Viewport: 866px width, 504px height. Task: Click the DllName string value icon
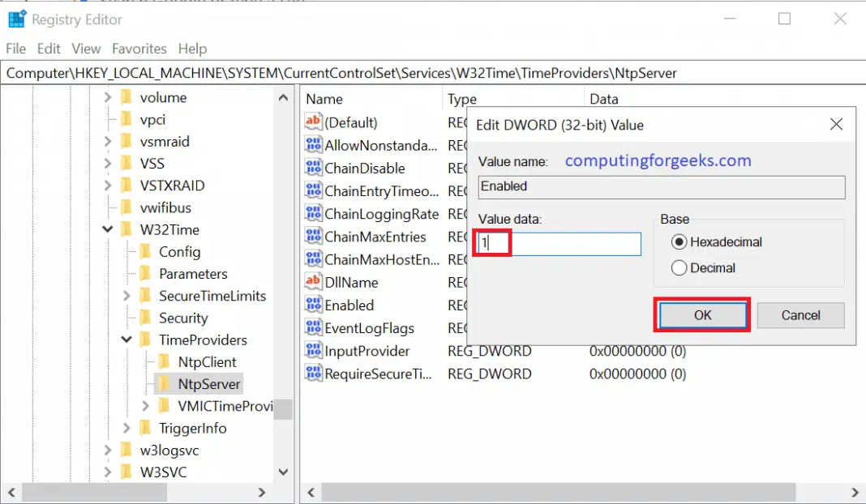pyautogui.click(x=314, y=282)
